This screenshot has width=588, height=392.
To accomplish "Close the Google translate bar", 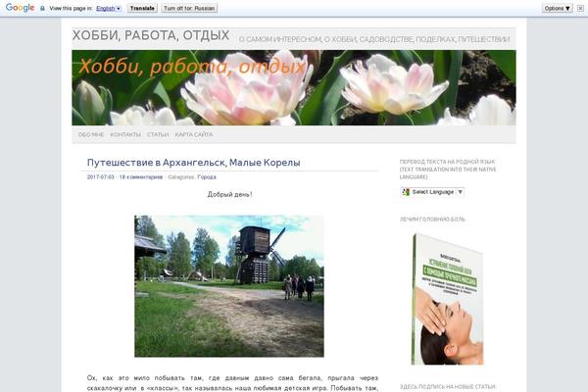I will [x=580, y=8].
